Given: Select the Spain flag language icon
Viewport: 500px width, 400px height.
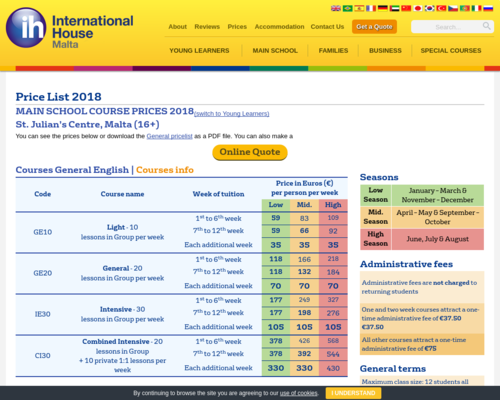Looking at the screenshot, I should pos(359,8).
